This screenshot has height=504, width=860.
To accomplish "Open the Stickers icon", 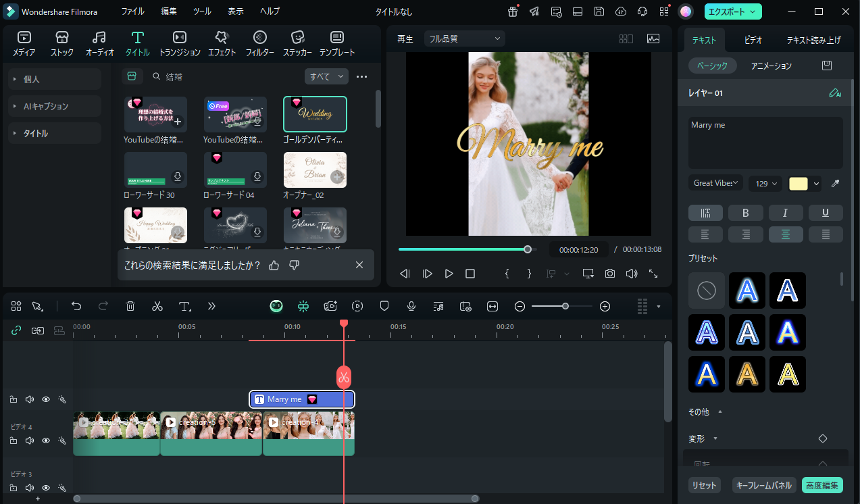I will (297, 37).
